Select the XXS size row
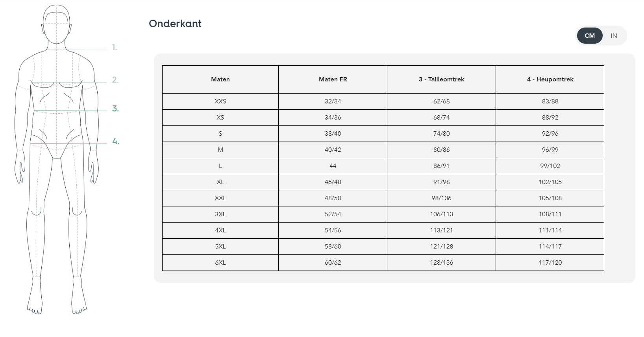Image resolution: width=644 pixels, height=337 pixels. pyautogui.click(x=383, y=101)
